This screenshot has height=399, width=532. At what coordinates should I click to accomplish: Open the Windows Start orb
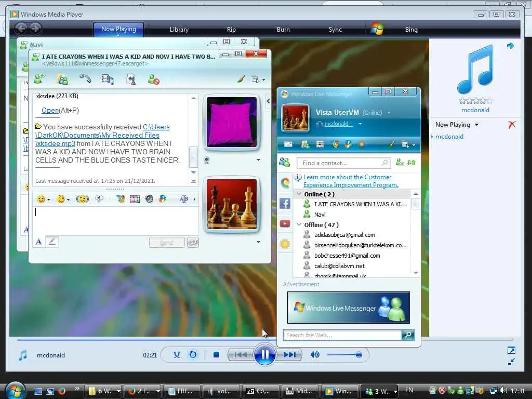click(x=15, y=391)
